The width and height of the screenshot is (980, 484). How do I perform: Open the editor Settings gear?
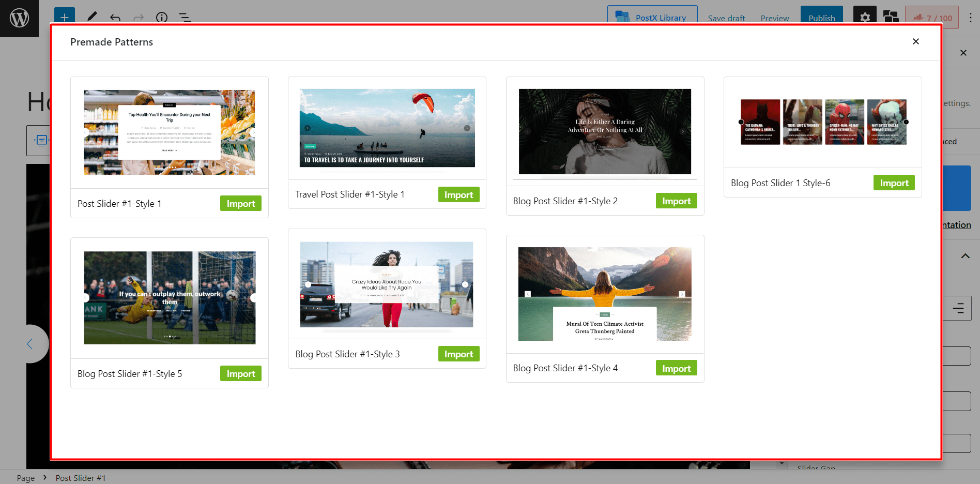click(864, 17)
